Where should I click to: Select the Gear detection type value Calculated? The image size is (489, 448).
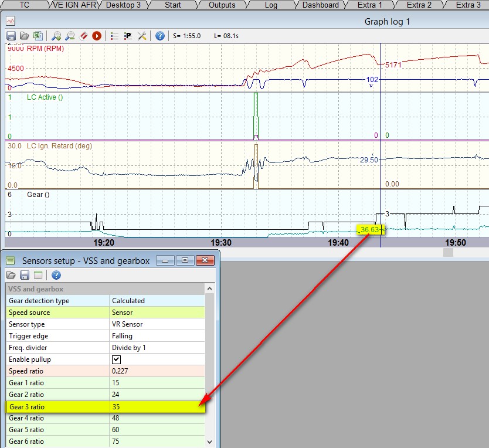pyautogui.click(x=157, y=301)
